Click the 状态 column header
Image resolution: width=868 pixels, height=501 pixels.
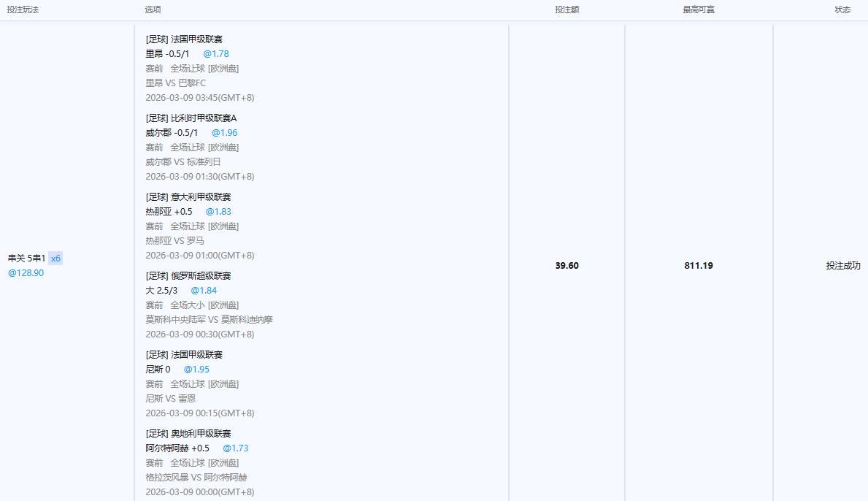(842, 10)
